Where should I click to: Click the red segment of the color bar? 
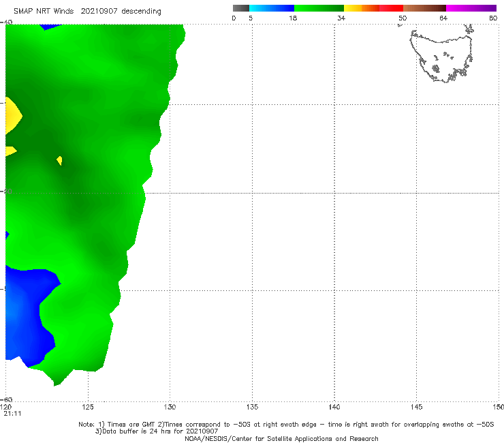[391, 8]
